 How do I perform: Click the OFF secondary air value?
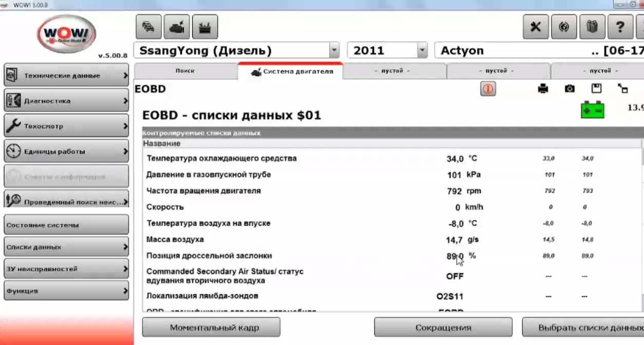[x=455, y=276]
